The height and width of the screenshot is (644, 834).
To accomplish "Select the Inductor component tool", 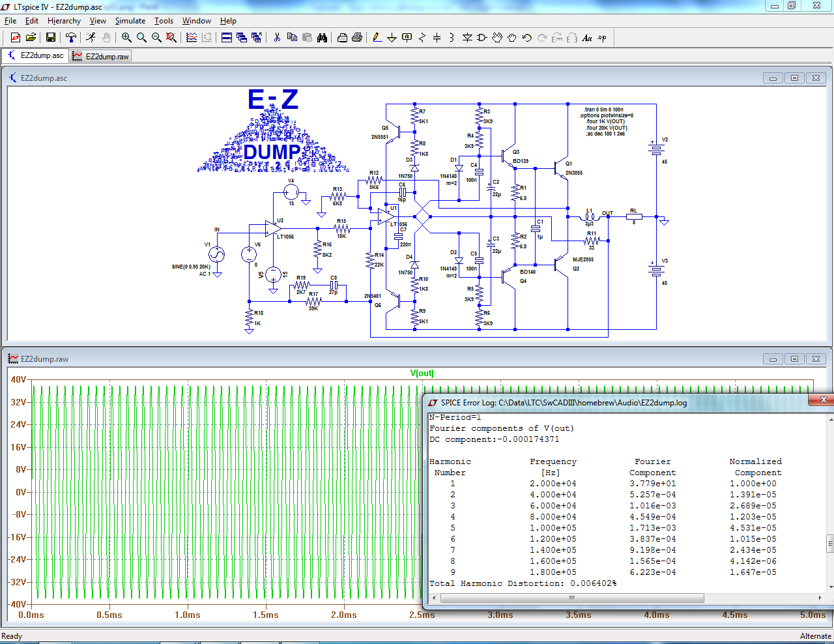I will click(x=452, y=38).
